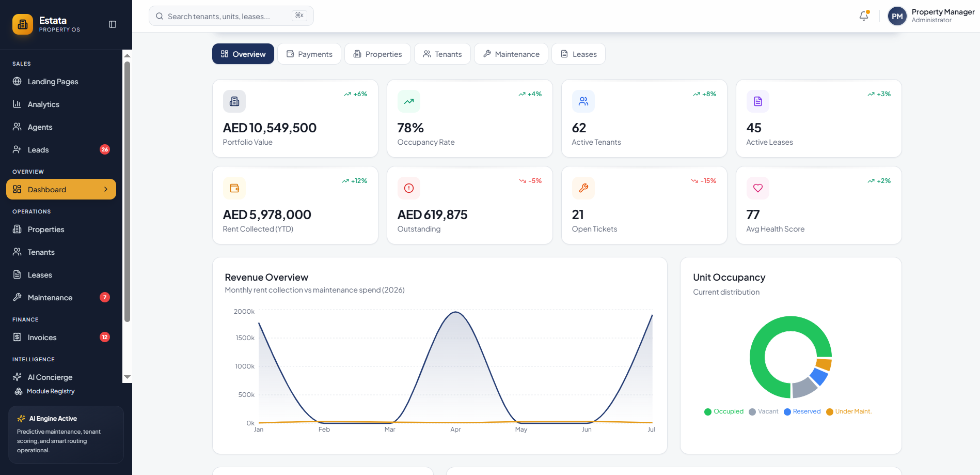
Task: Click Avg Health Score heart icon
Action: [758, 188]
